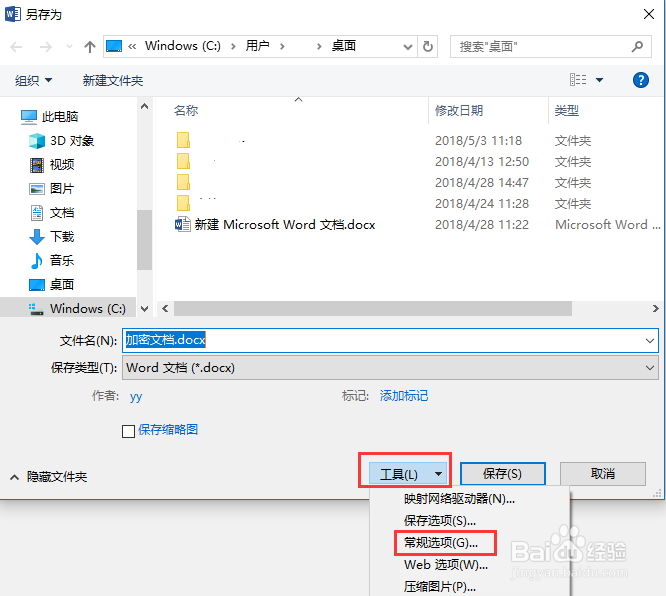
Task: Click sidebar scroll down arrow
Action: point(144,309)
